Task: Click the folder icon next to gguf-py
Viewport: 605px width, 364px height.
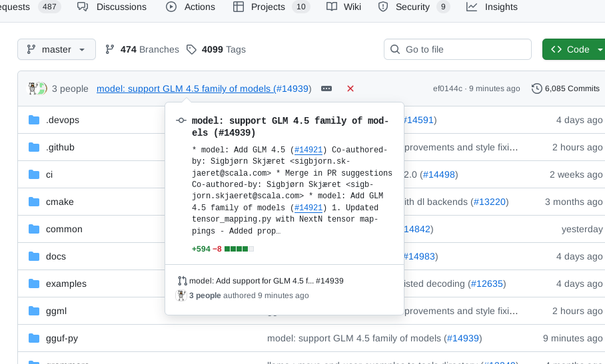Action: point(34,339)
